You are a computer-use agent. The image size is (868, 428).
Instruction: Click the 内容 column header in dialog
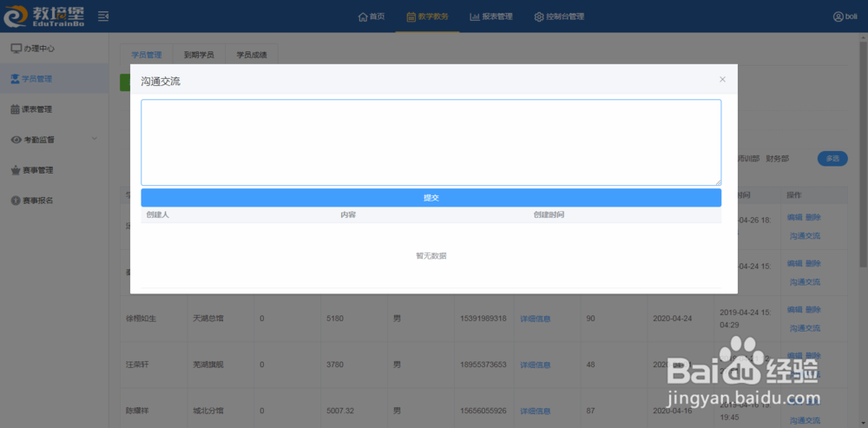click(x=348, y=214)
